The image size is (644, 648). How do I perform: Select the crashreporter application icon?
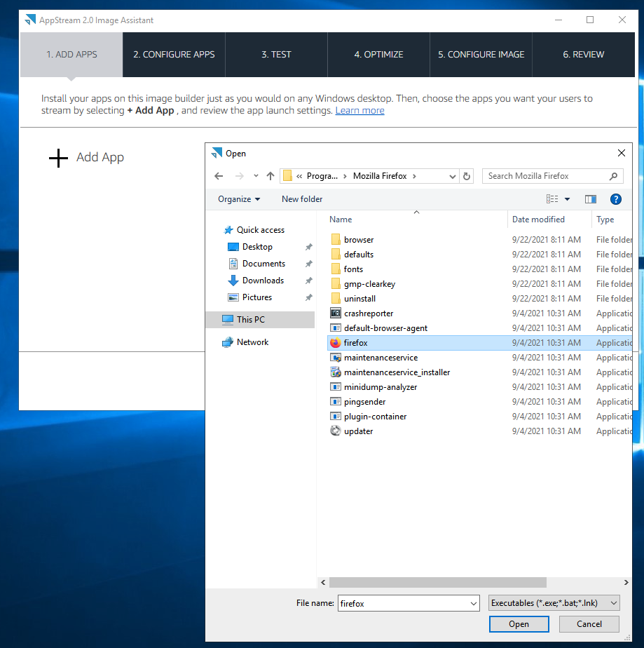pos(336,313)
